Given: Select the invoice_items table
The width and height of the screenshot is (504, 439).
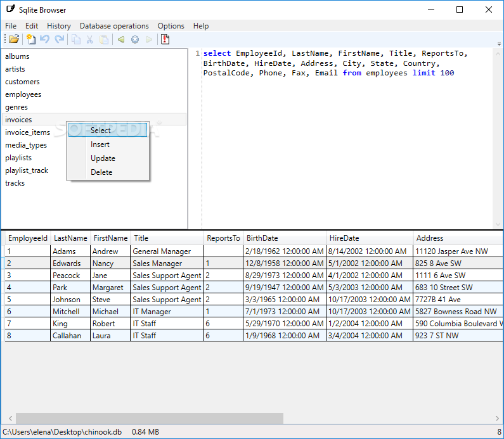Looking at the screenshot, I should pos(27,132).
